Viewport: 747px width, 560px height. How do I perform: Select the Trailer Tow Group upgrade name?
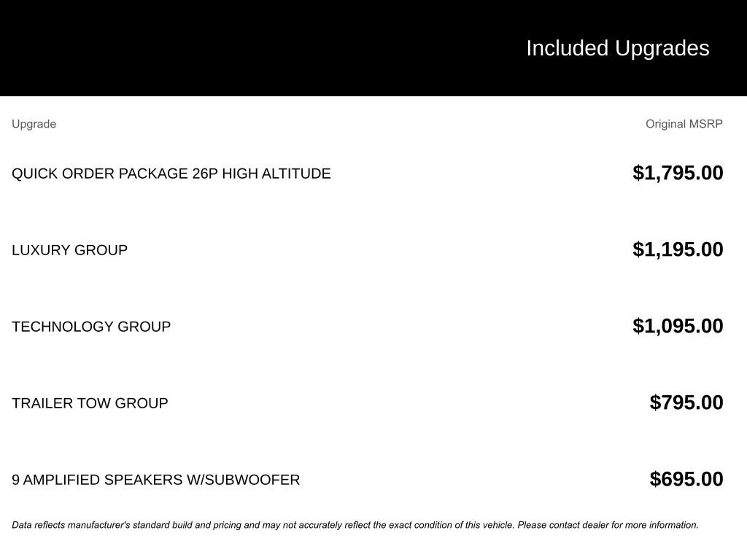[90, 403]
